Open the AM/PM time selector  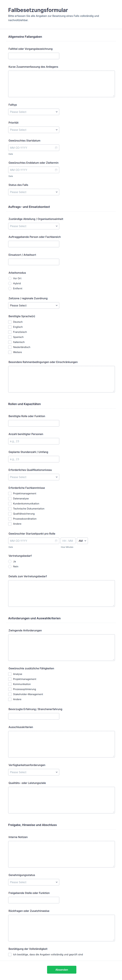pyautogui.click(x=82, y=541)
